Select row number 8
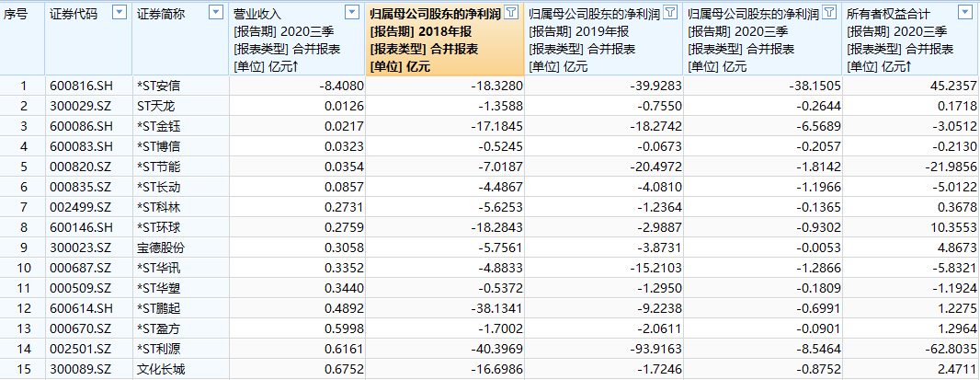Viewport: 980px width, 380px height. coord(24,228)
